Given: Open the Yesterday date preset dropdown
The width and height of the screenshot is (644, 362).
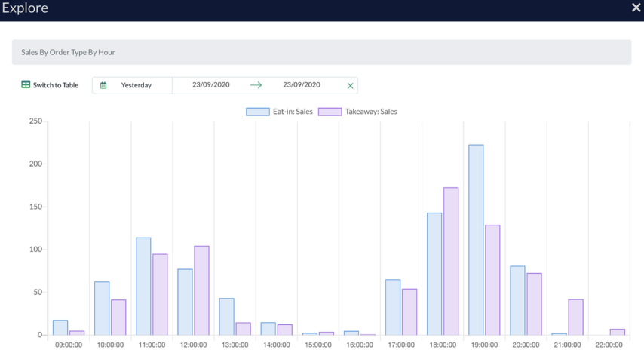Looking at the screenshot, I should coord(136,85).
